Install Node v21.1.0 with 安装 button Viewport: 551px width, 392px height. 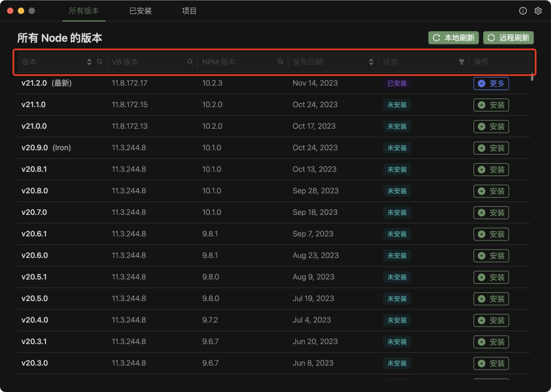point(491,105)
